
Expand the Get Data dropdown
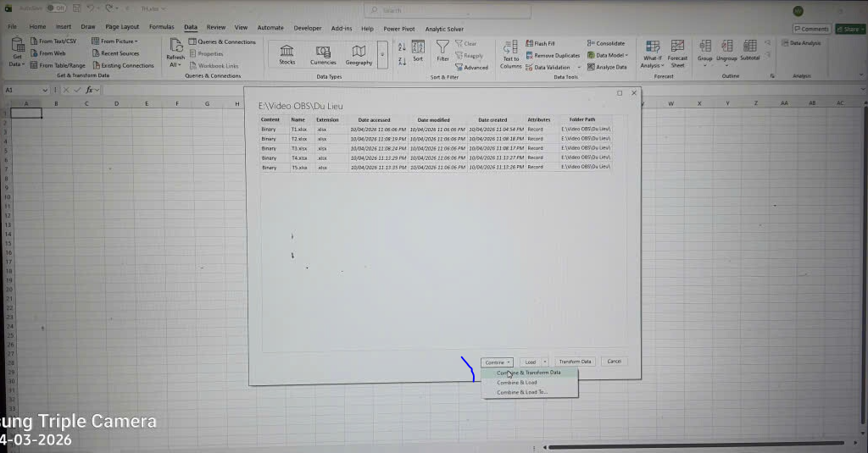tap(17, 54)
